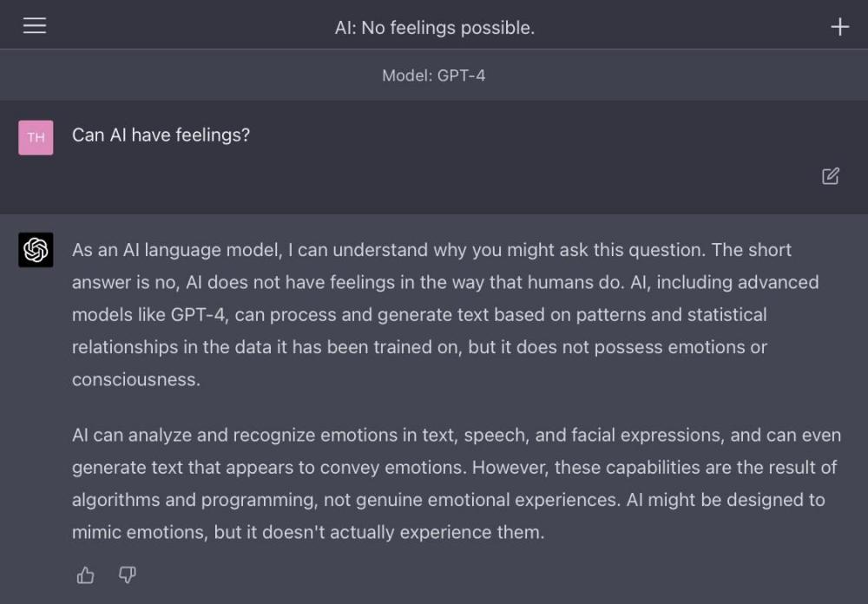Edit the "Can AI have feelings?" message

[831, 176]
